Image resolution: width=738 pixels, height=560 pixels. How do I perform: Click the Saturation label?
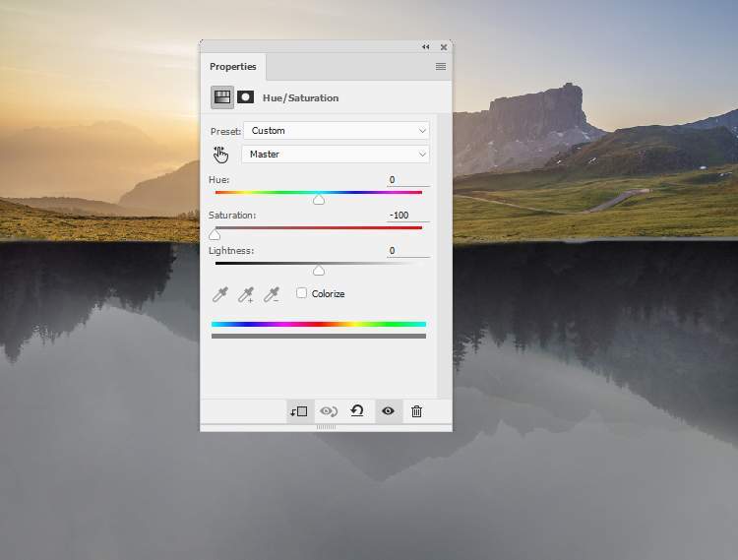pyautogui.click(x=232, y=216)
